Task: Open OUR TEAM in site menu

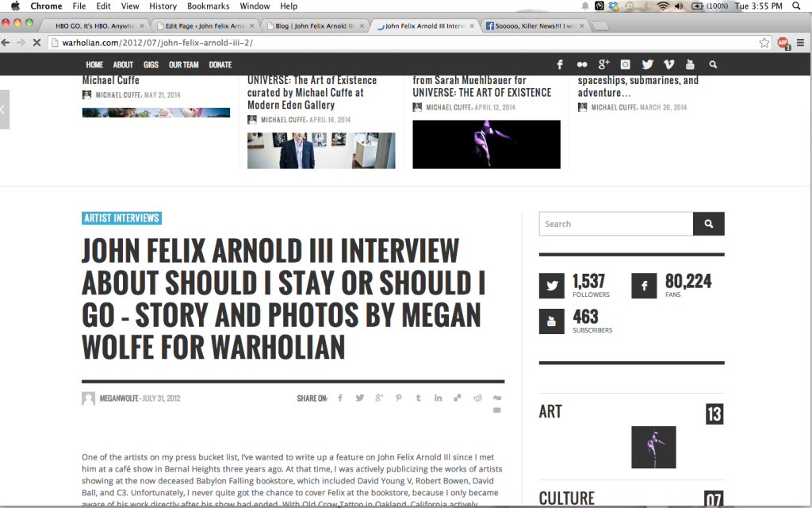Action: (x=184, y=65)
